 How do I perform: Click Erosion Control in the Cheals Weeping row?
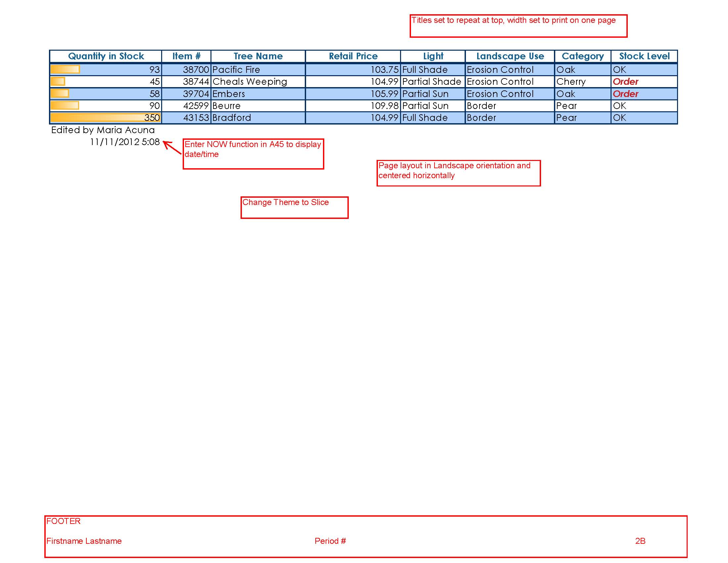point(510,82)
